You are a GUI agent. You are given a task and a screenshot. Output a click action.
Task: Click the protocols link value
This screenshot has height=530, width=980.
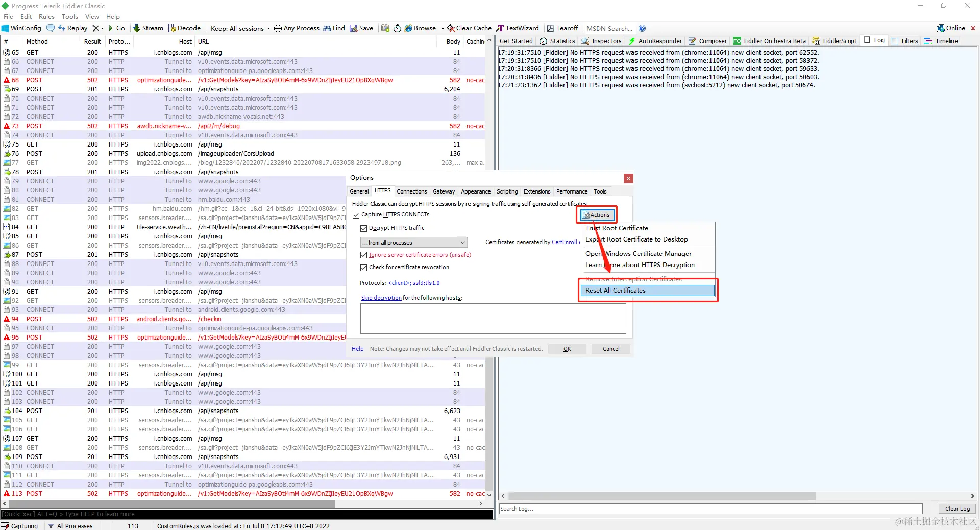pyautogui.click(x=413, y=283)
